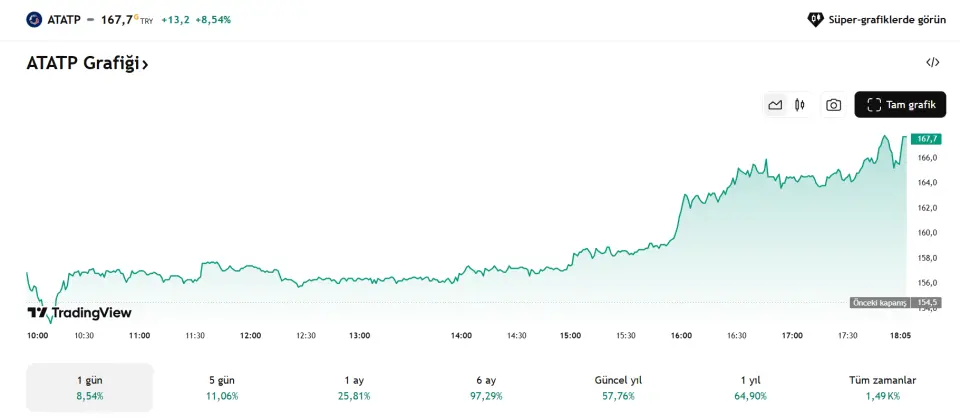Viewport: 960px width, 418px height.
Task: Take a chart snapshot with camera icon
Action: click(x=833, y=105)
